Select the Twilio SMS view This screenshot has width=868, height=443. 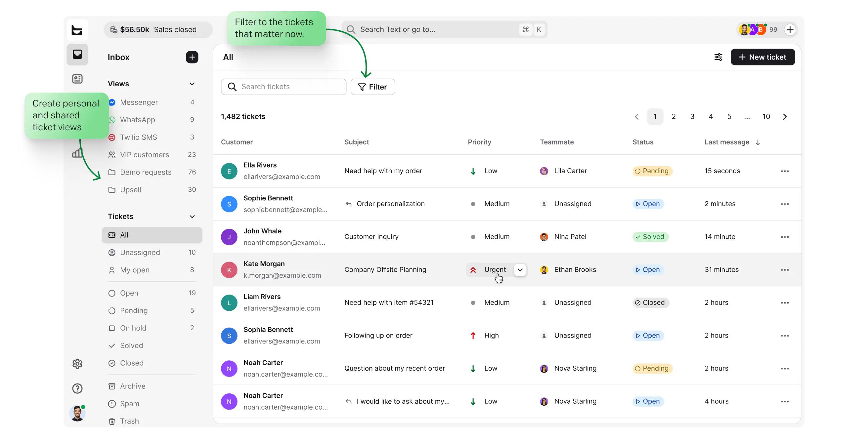152,138
